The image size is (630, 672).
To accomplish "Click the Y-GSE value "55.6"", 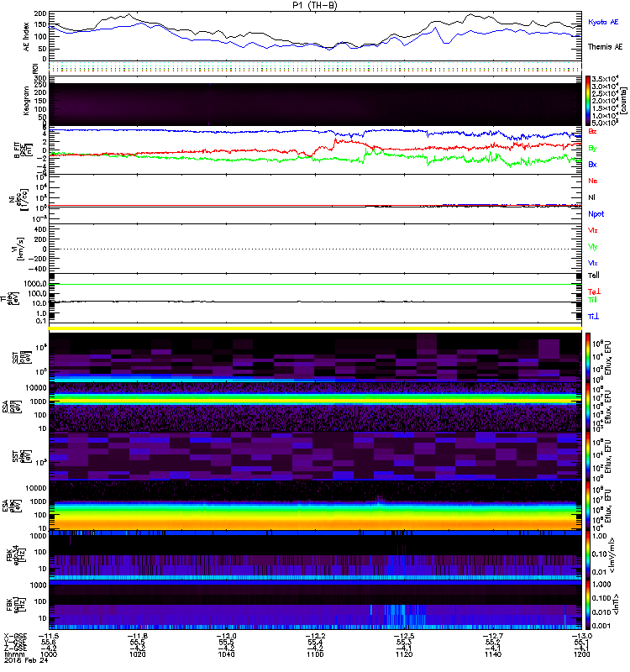I will tap(49, 642).
